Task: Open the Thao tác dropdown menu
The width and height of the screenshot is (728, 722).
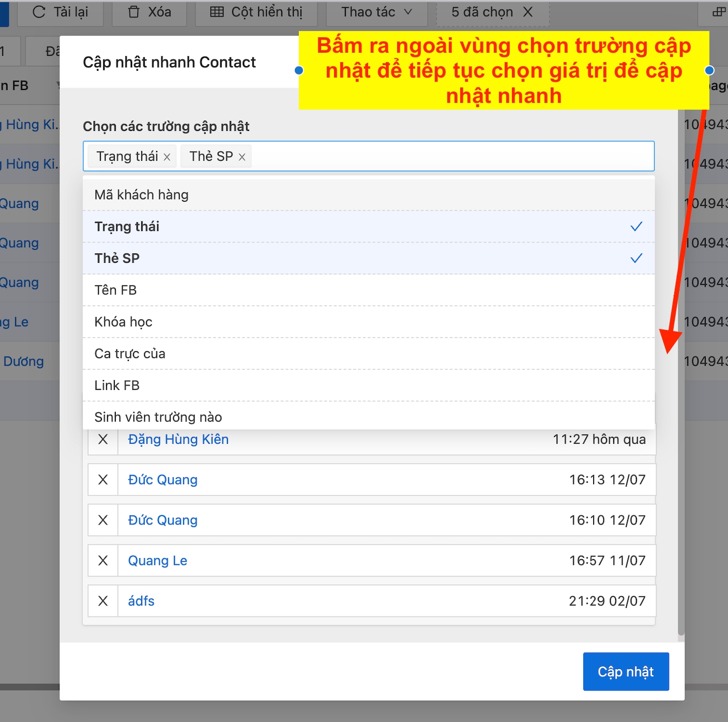Action: click(376, 12)
